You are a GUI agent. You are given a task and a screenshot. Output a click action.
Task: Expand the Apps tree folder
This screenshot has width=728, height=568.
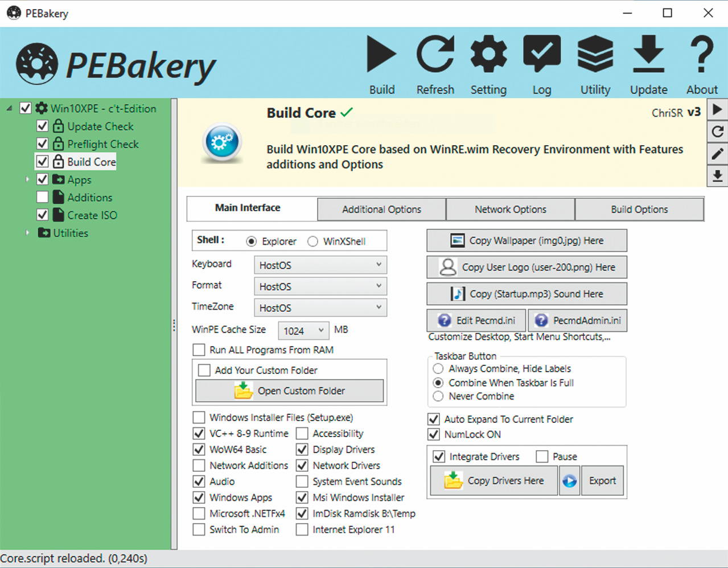point(27,179)
